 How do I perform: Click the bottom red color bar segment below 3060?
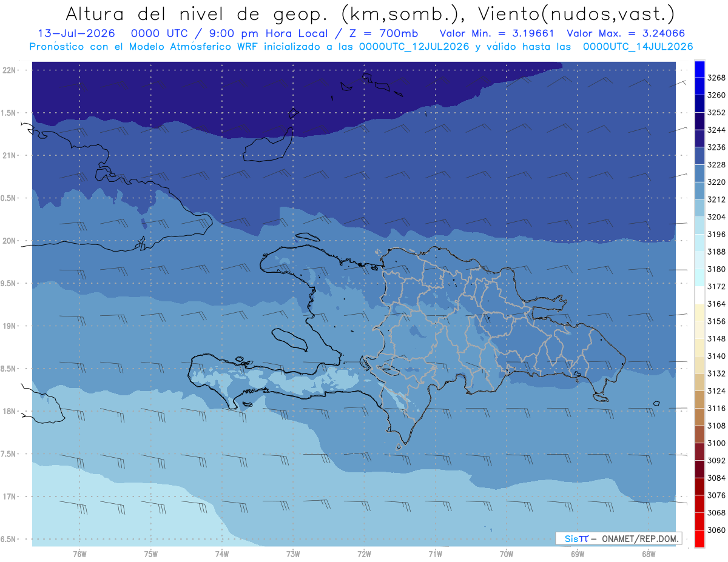tap(699, 538)
